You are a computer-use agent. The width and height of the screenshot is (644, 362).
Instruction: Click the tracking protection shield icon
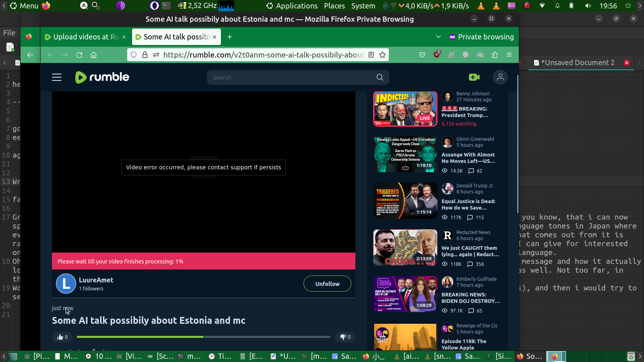pos(134,55)
